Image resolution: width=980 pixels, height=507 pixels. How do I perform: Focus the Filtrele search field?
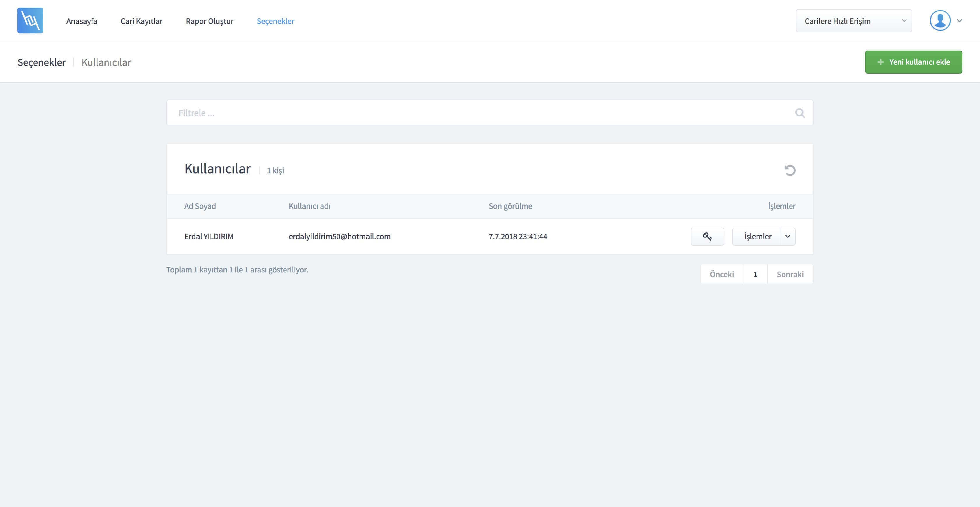coord(479,113)
